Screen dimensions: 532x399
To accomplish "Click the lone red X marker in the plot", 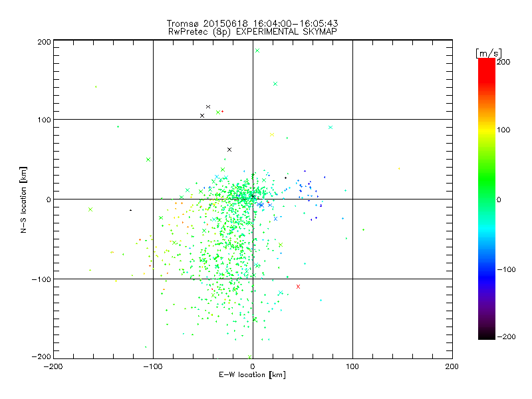I will point(298,287).
